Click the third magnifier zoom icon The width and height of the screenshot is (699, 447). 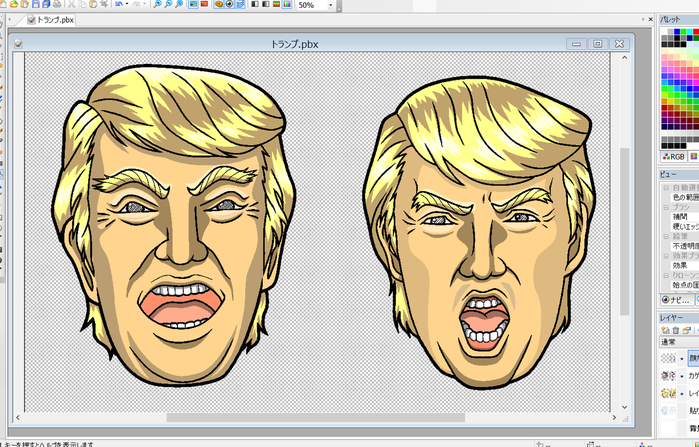click(x=179, y=4)
